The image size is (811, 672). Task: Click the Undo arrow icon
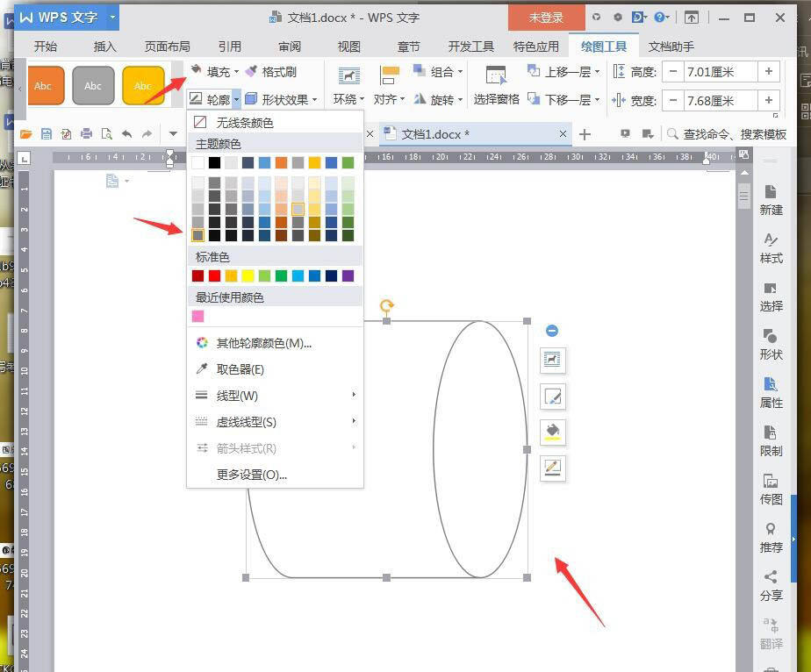click(x=126, y=134)
